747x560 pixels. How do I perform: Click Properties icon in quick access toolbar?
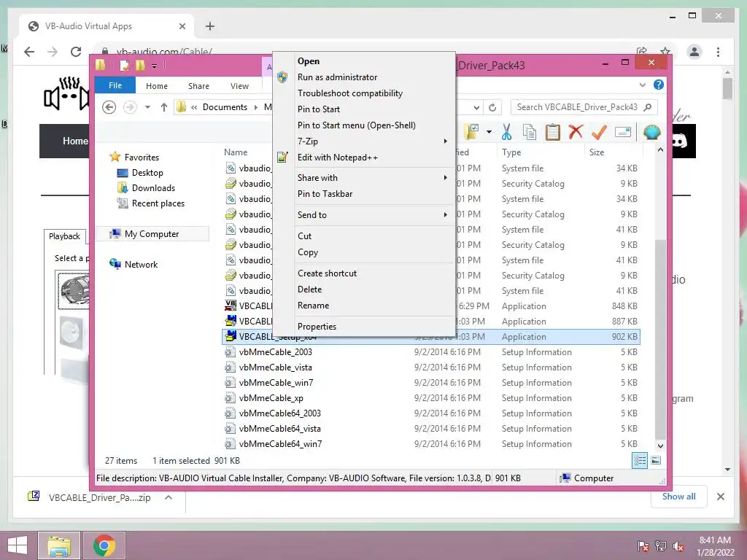click(x=124, y=65)
